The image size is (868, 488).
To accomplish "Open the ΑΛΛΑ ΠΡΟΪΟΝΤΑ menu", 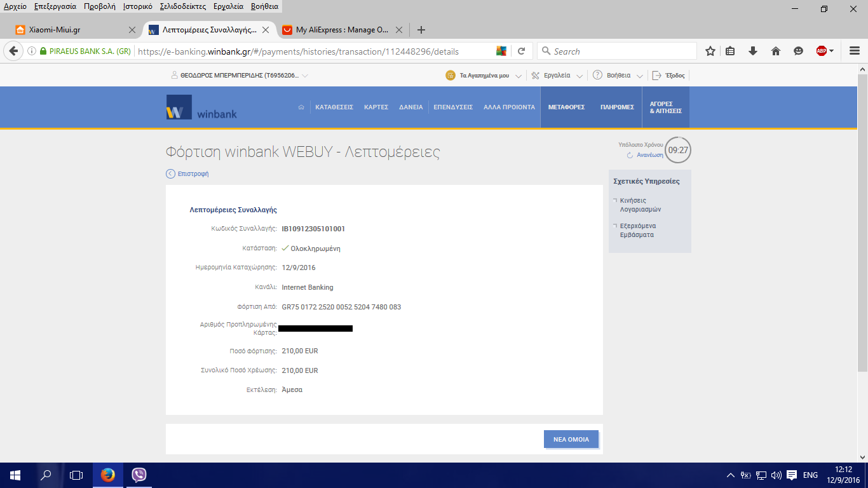I will click(510, 107).
